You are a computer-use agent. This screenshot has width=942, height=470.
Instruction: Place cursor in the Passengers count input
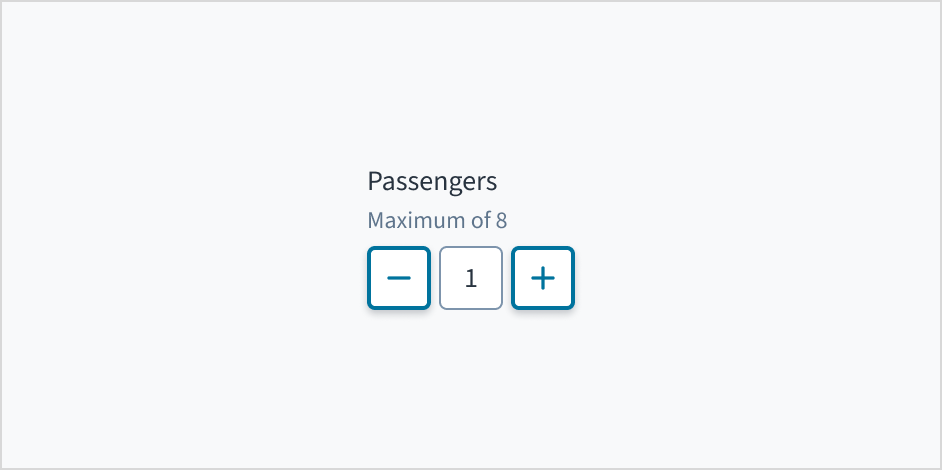tap(471, 278)
